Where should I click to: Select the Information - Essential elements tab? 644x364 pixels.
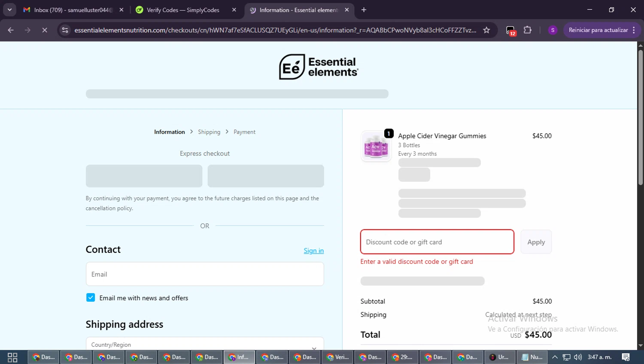pos(298,10)
